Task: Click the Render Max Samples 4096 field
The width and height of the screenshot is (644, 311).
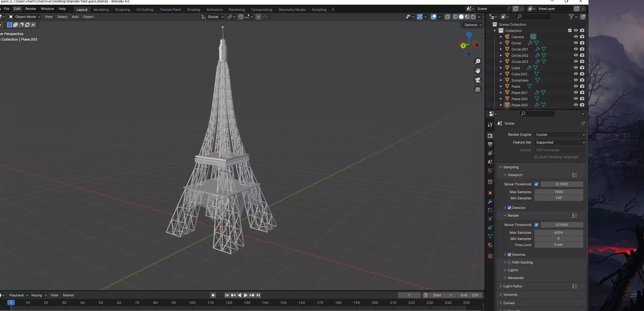Action: click(x=559, y=233)
